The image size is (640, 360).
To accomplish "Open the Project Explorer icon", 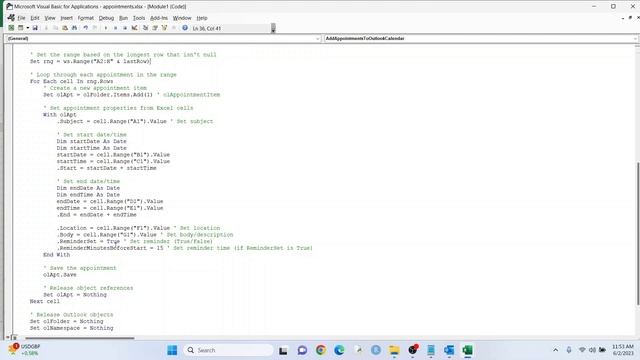I will pyautogui.click(x=145, y=28).
